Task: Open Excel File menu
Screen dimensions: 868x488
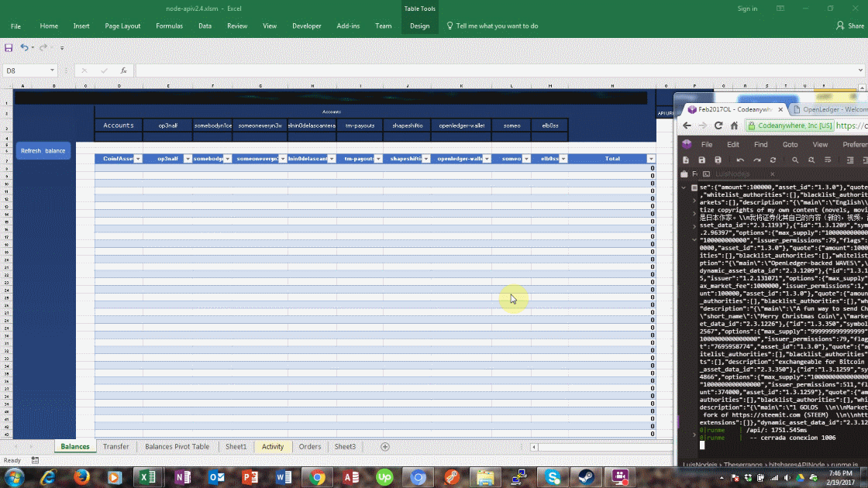Action: click(x=15, y=26)
